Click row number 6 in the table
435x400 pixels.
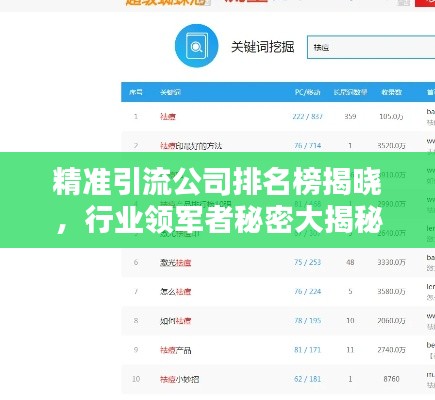136,262
